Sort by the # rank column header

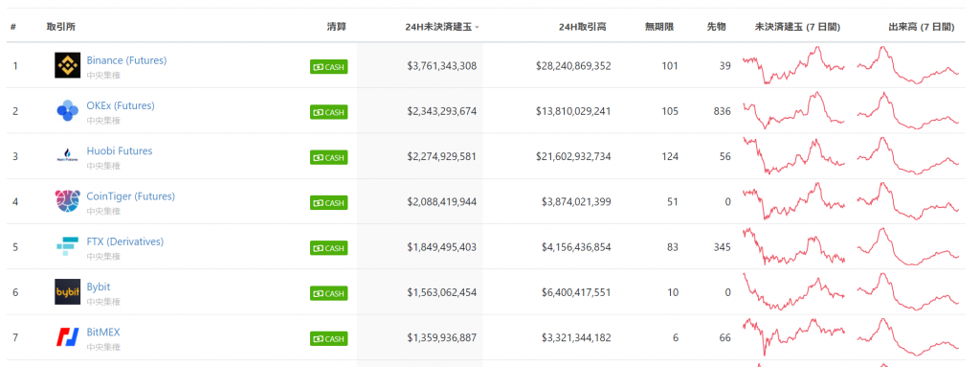pyautogui.click(x=13, y=27)
